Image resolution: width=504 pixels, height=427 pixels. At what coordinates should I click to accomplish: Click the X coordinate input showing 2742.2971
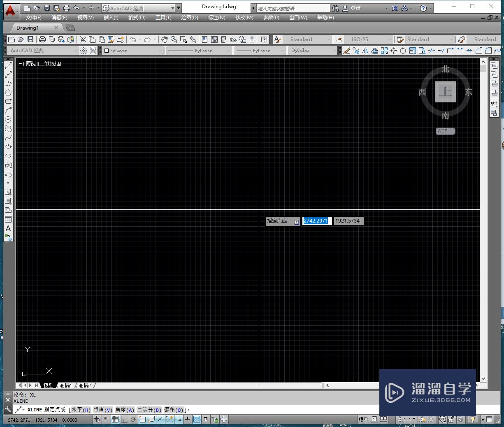(316, 221)
